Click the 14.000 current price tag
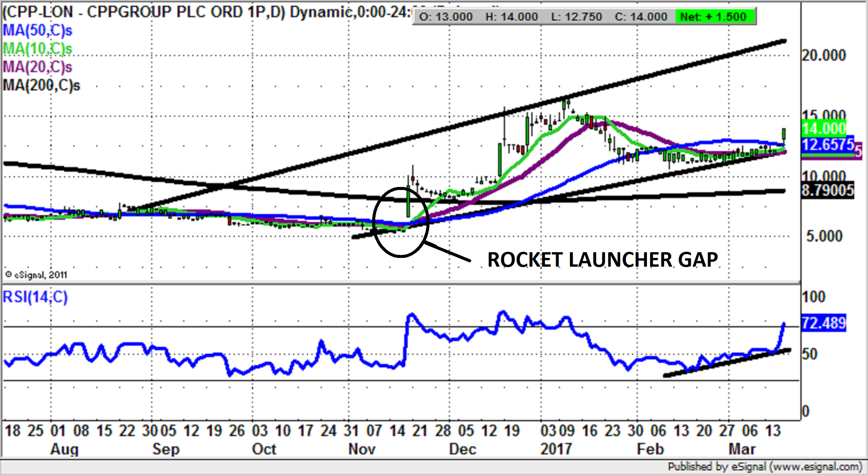Image resolution: width=868 pixels, height=475 pixels. point(824,129)
